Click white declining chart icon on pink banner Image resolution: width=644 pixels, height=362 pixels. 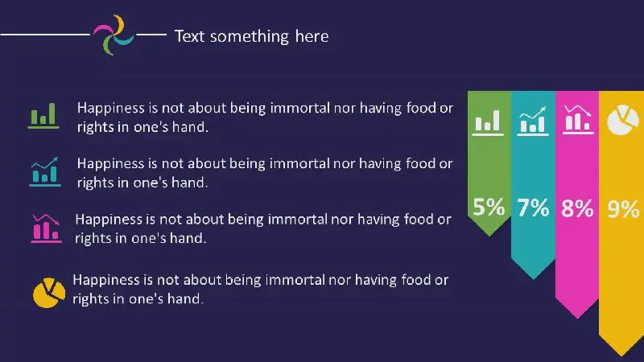(577, 120)
